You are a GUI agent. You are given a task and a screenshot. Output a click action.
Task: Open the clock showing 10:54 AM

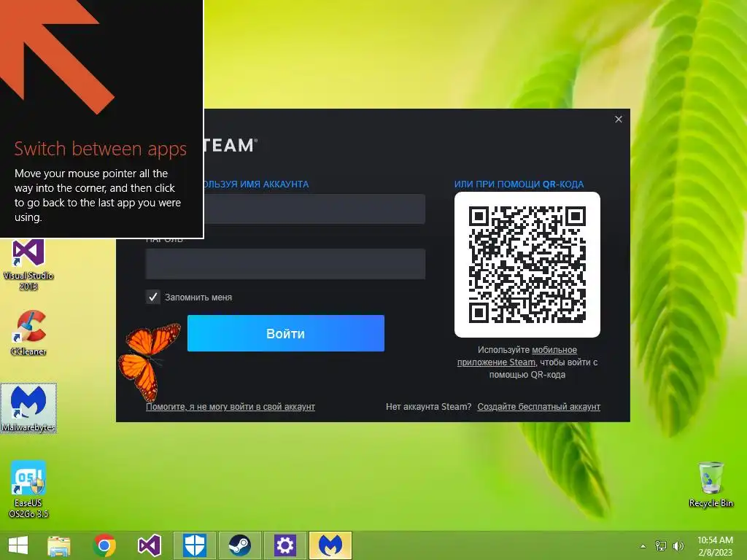click(x=715, y=545)
